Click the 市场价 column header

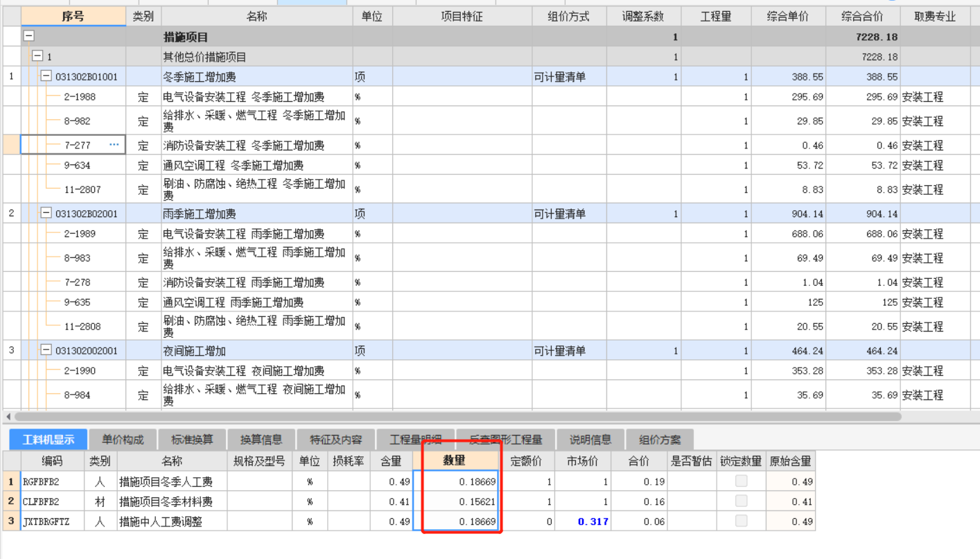pyautogui.click(x=581, y=461)
